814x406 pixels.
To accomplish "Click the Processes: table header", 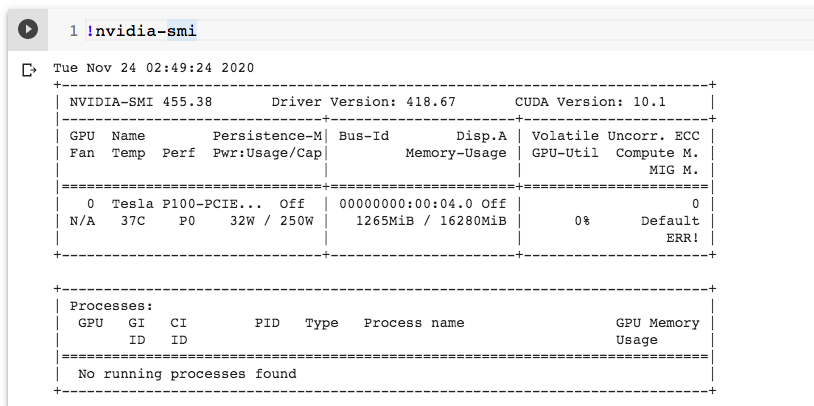I will [x=111, y=305].
